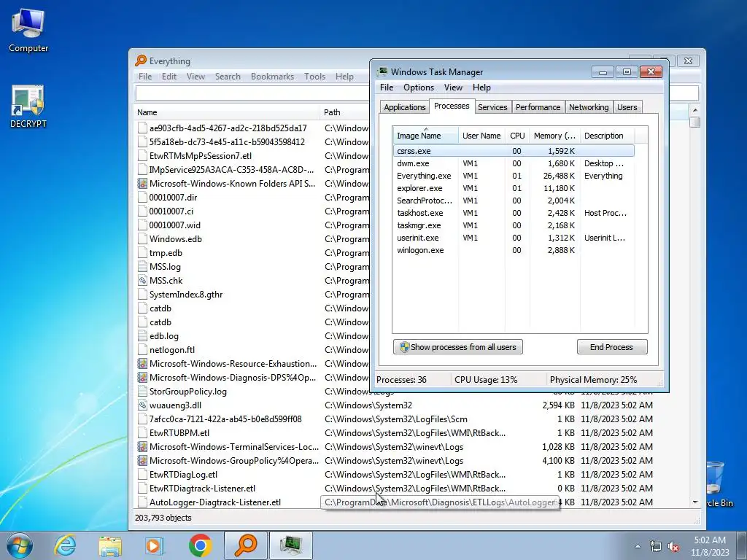The image size is (747, 560).
Task: Open Windows Media Player from the taskbar
Action: (155, 545)
